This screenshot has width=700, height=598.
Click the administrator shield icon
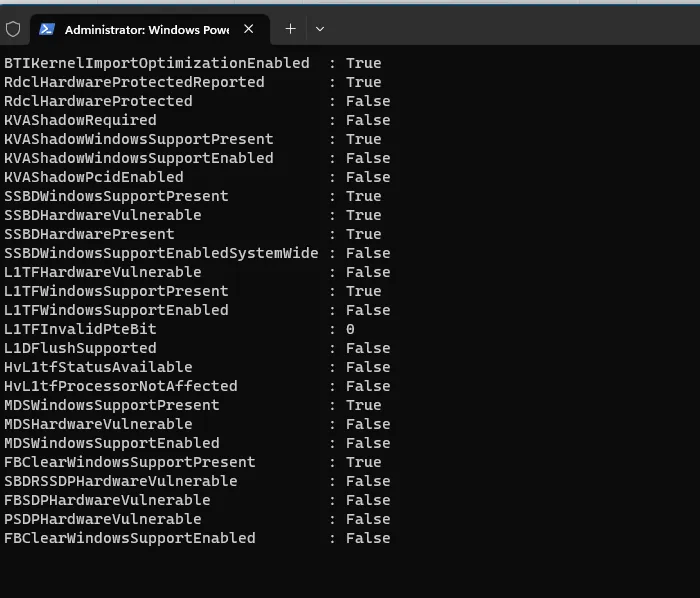pos(13,29)
